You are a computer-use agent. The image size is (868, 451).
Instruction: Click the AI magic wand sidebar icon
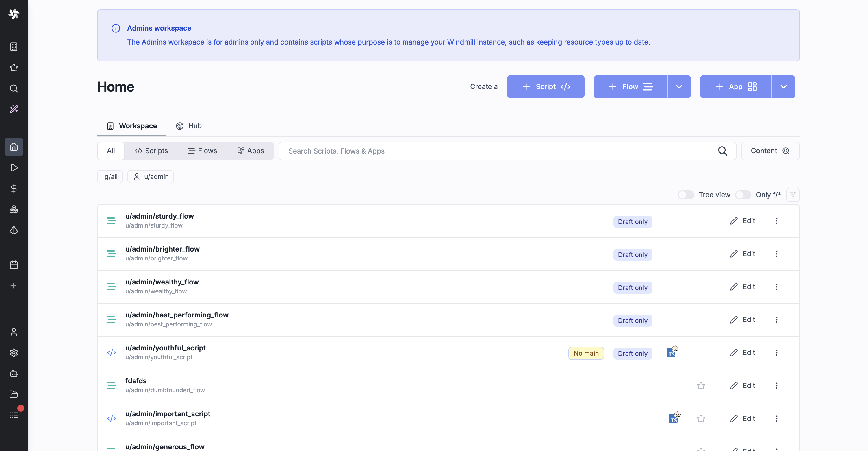click(14, 109)
